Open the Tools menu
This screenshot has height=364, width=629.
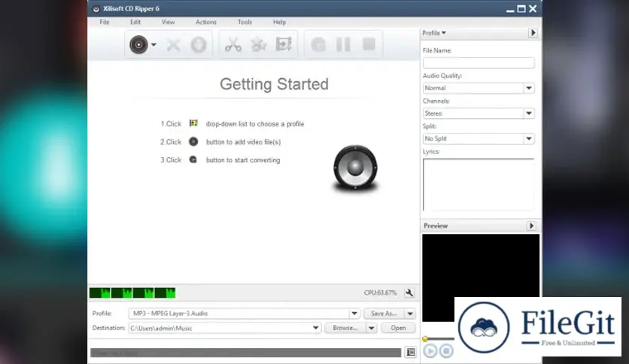[245, 22]
